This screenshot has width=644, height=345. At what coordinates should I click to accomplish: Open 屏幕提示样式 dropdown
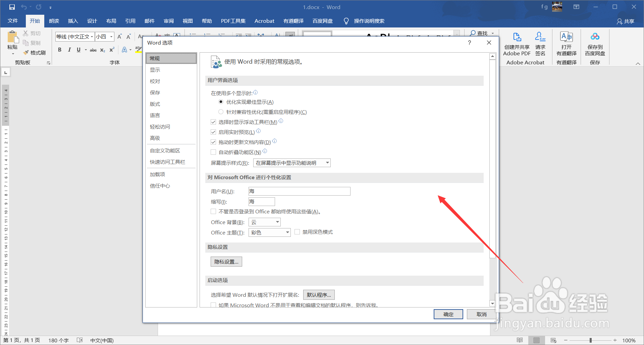coord(292,163)
